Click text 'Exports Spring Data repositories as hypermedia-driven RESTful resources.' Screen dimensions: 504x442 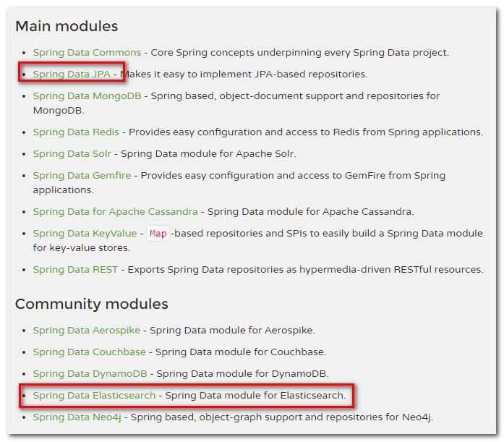pyautogui.click(x=306, y=270)
